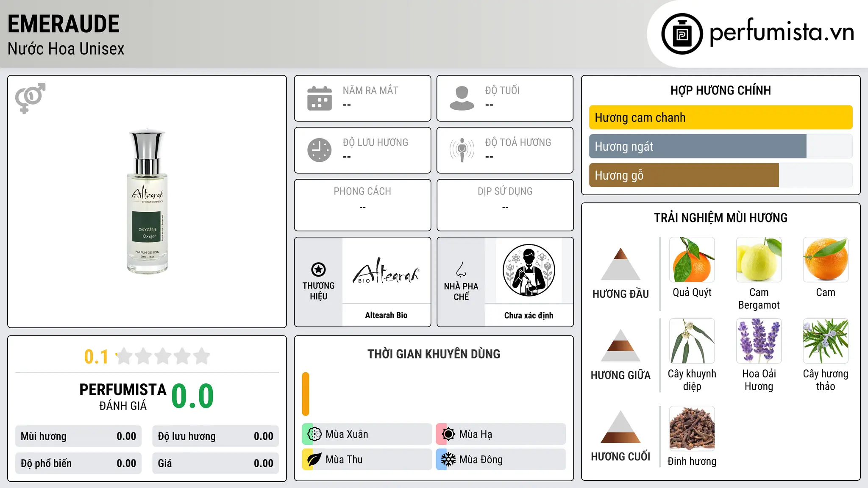
Task: Click the sun icon for Mùa Hạ
Action: pyautogui.click(x=448, y=434)
